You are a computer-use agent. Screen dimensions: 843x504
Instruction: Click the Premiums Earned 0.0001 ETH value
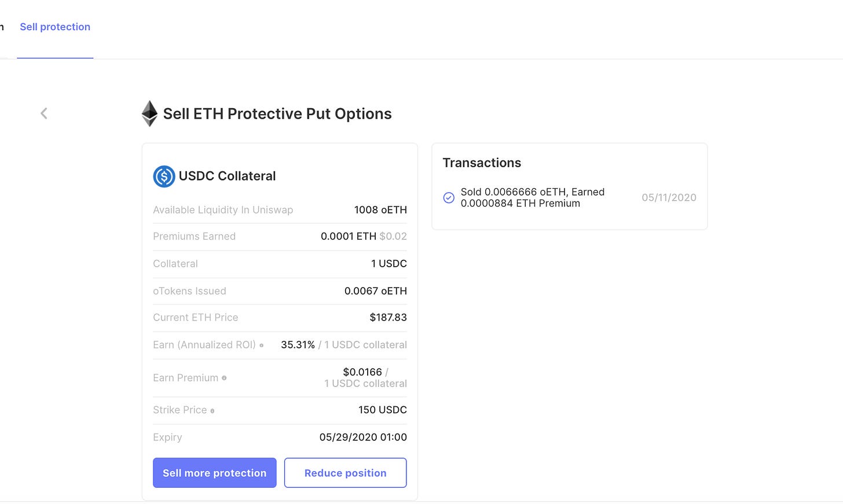pyautogui.click(x=349, y=237)
